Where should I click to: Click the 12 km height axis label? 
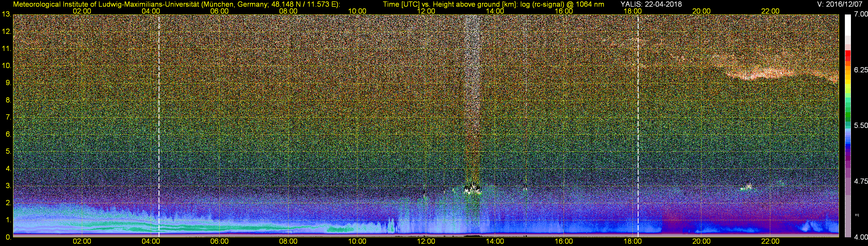6,32
